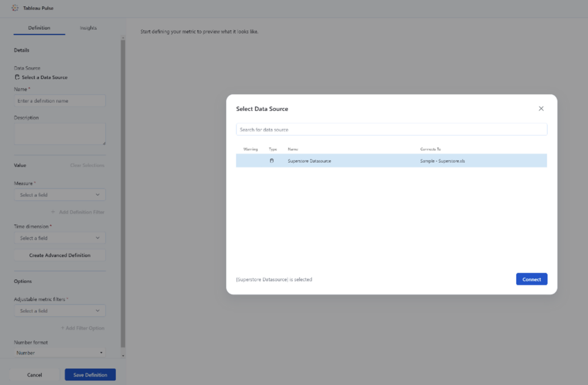Dismiss the Select Data Source dialog
Viewport: 588px width, 385px height.
point(540,108)
